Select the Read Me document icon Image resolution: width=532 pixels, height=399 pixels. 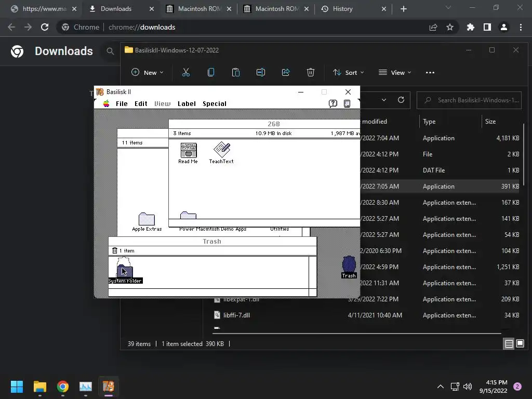tap(188, 153)
